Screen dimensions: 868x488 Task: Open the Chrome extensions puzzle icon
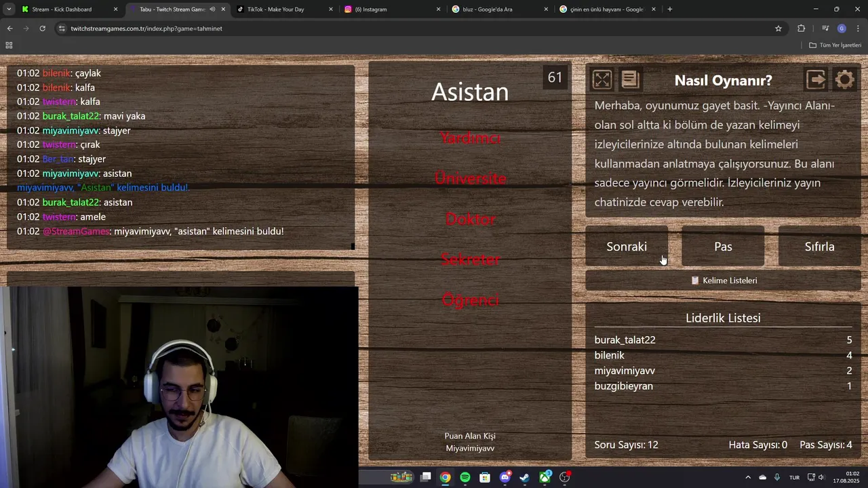(x=802, y=28)
